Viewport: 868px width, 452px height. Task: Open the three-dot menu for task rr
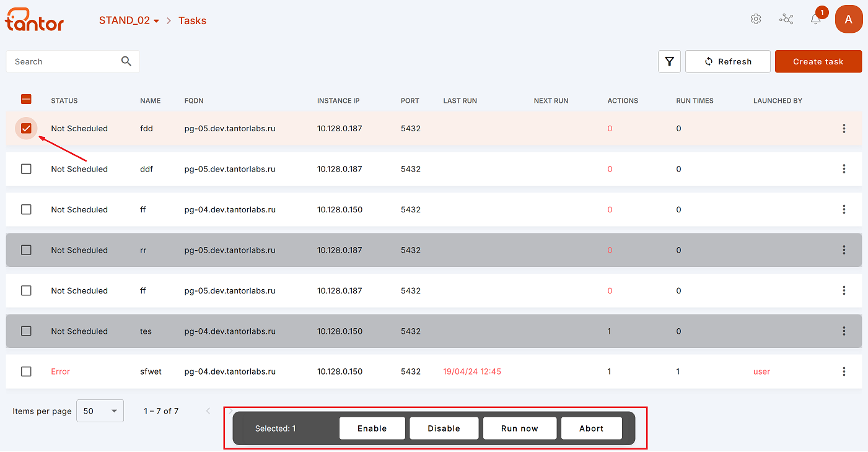click(844, 250)
